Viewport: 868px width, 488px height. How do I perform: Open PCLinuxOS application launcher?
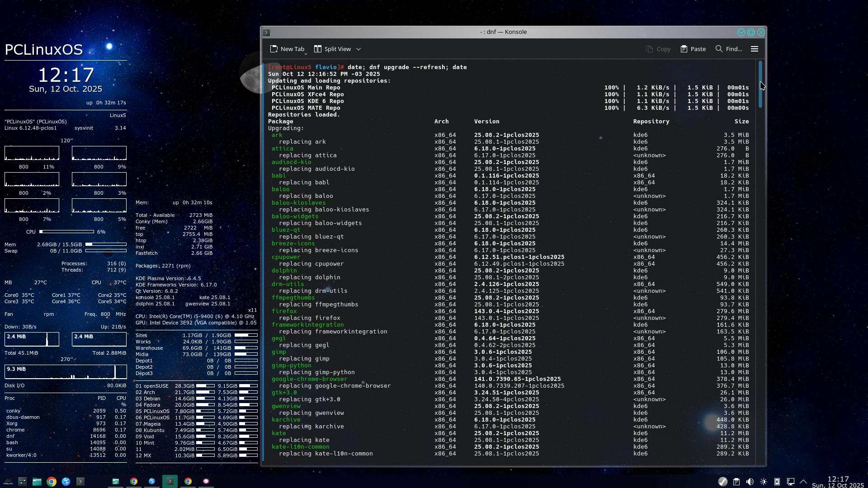click(x=8, y=482)
